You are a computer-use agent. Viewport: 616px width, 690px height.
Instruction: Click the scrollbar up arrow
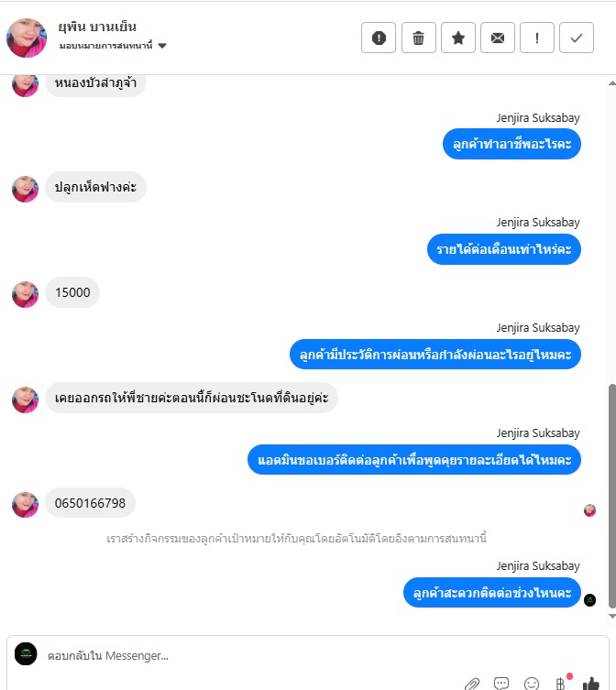coord(612,82)
